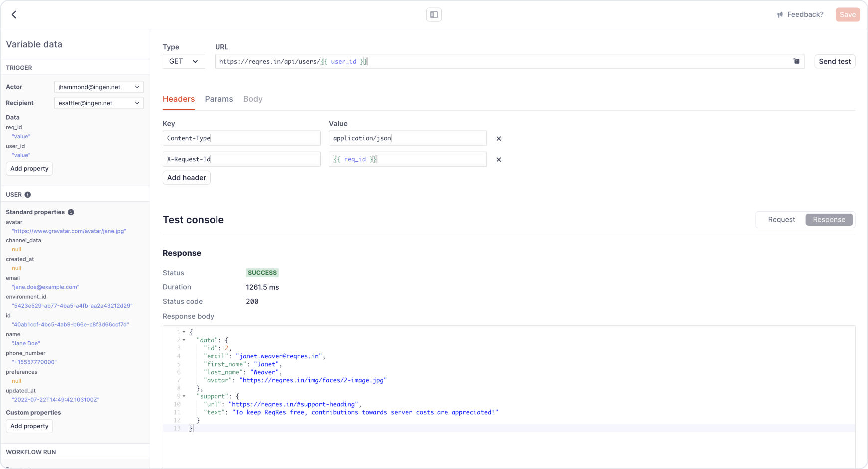Switch to the Request view
868x469 pixels.
[x=781, y=219]
